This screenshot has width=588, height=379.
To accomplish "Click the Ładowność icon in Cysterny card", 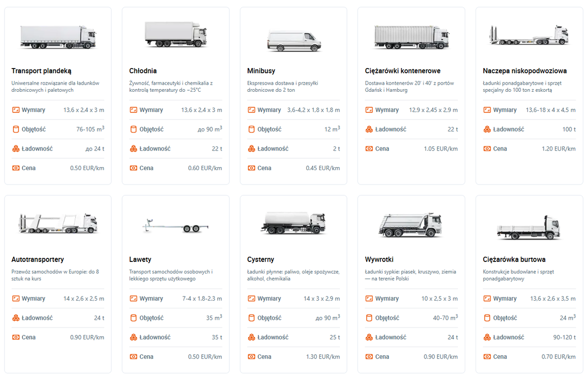I will click(251, 337).
